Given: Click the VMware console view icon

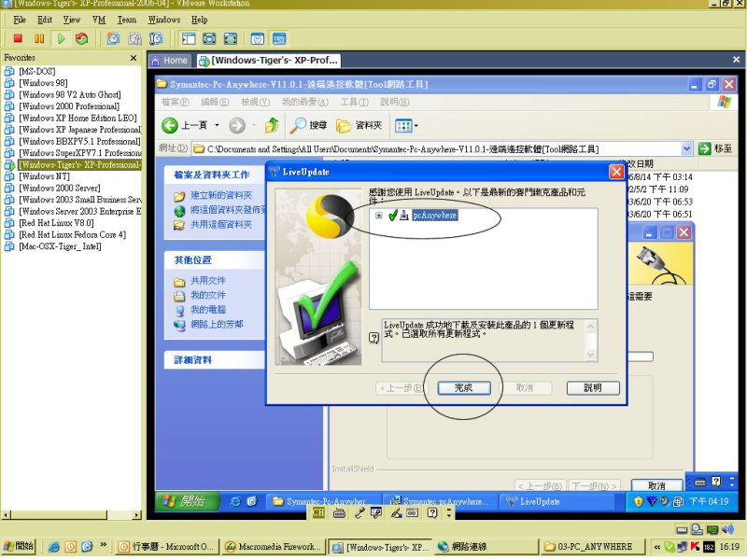Looking at the screenshot, I should (279, 38).
